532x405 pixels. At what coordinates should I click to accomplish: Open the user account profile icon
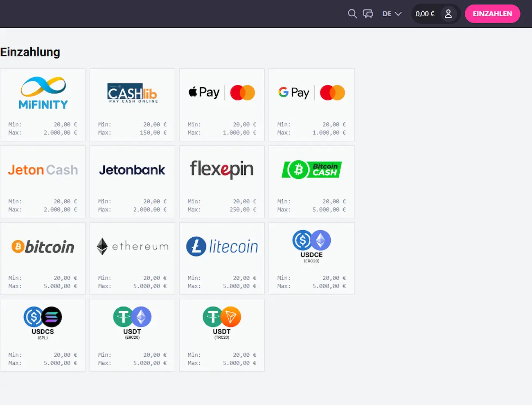[448, 14]
